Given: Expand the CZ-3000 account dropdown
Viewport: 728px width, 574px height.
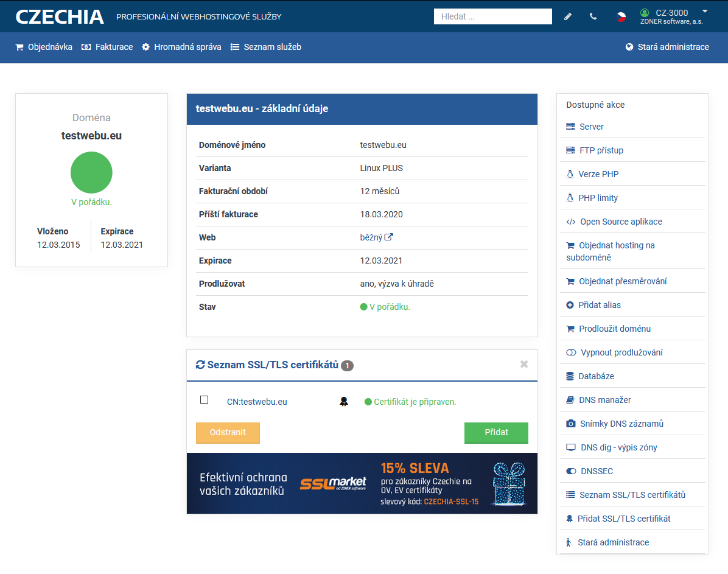Looking at the screenshot, I should (704, 12).
